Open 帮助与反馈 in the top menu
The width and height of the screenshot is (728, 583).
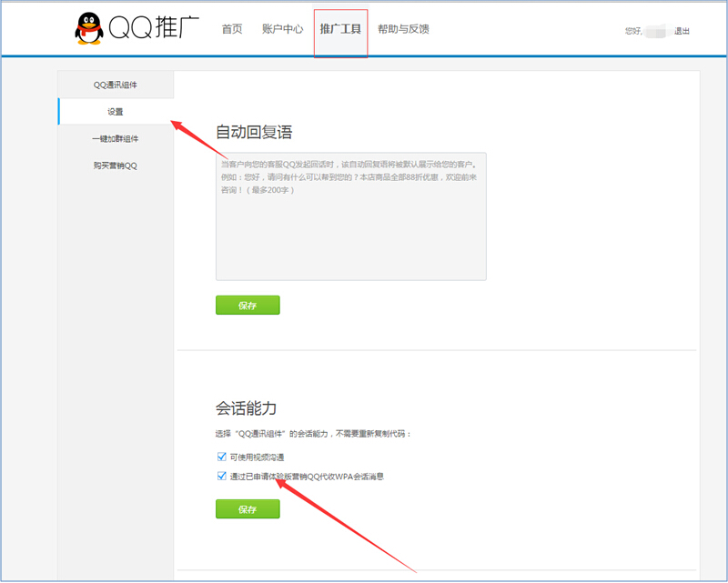click(403, 29)
